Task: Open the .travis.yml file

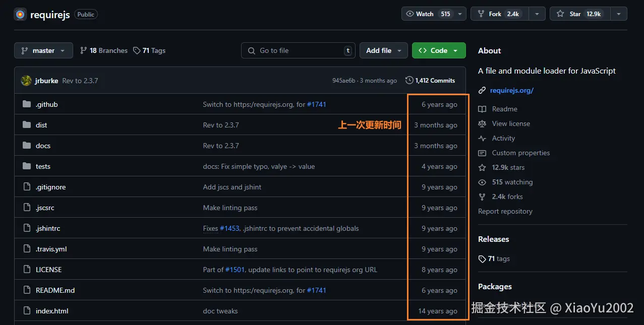Action: [x=51, y=249]
